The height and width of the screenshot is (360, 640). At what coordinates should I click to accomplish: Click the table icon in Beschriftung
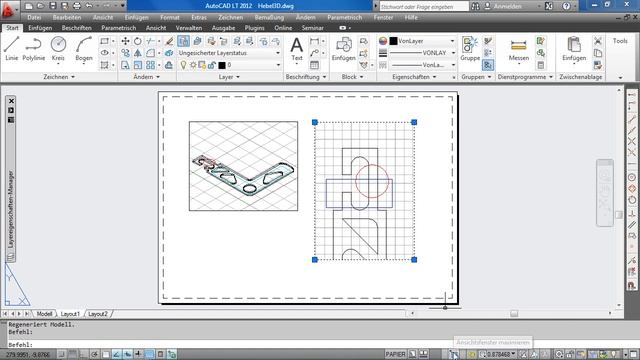(x=314, y=65)
